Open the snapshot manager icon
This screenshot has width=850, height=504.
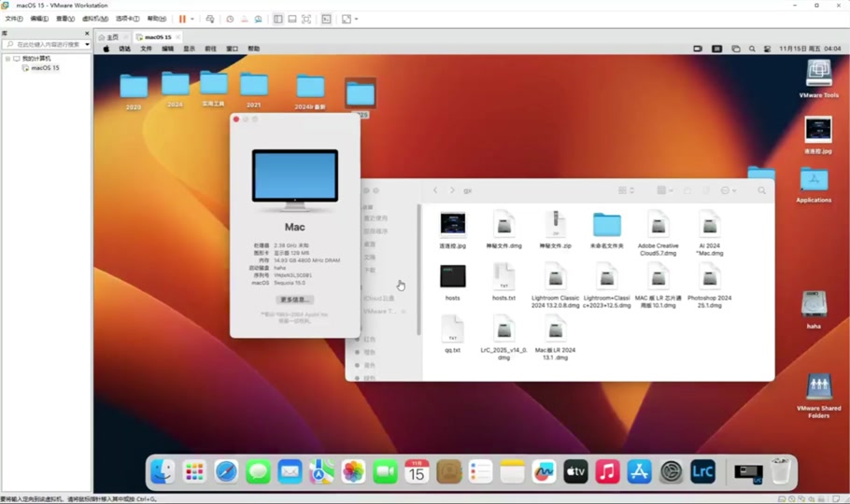click(258, 19)
